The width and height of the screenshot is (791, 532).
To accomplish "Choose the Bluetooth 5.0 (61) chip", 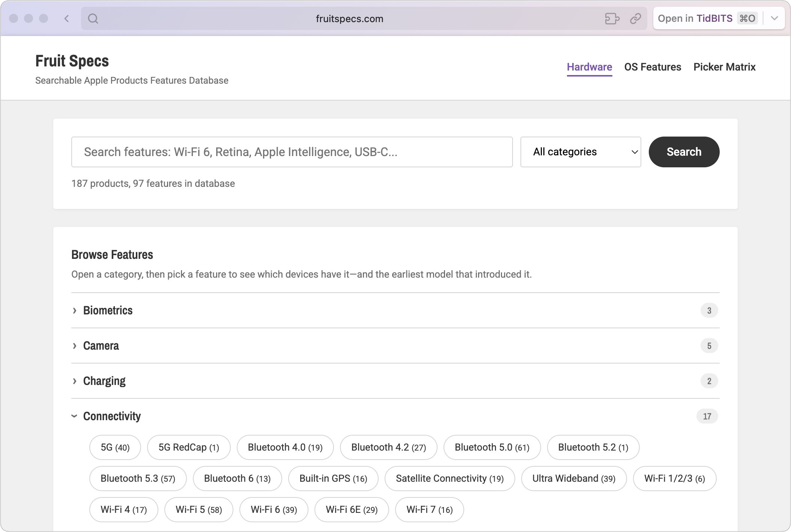I will 492,448.
